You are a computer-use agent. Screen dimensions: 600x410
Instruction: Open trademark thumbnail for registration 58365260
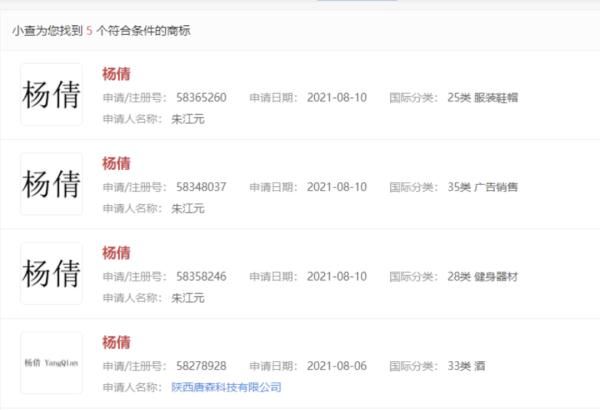point(51,94)
